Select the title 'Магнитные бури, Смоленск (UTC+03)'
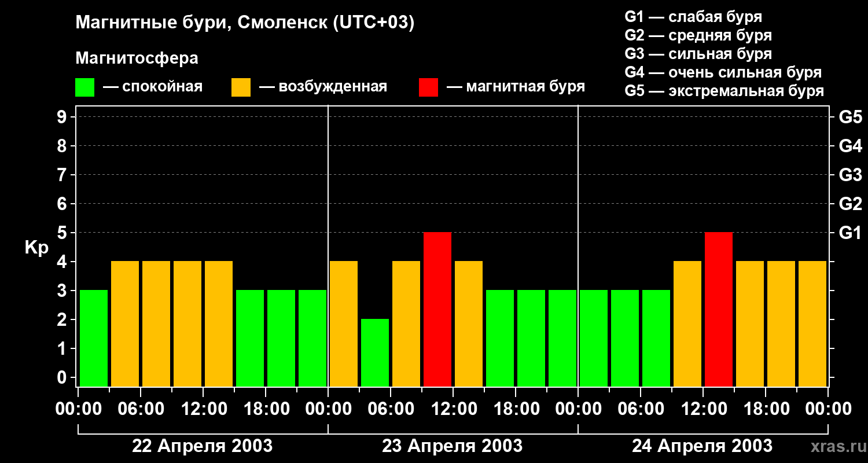868x463 pixels. [x=245, y=23]
